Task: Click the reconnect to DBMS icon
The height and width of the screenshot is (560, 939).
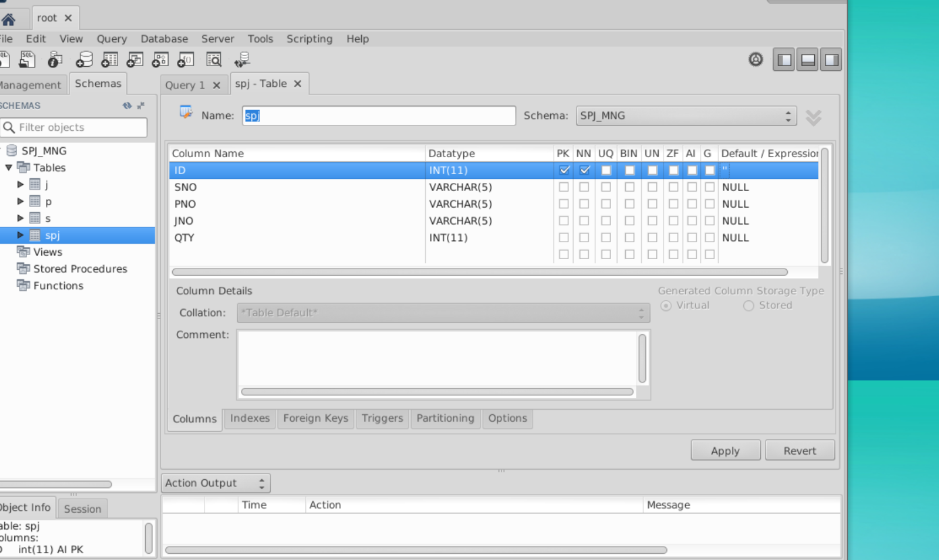Action: coord(242,60)
